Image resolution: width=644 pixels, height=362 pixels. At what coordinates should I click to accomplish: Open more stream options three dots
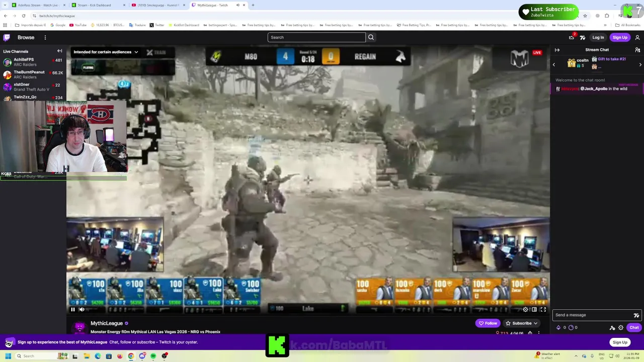(x=539, y=333)
